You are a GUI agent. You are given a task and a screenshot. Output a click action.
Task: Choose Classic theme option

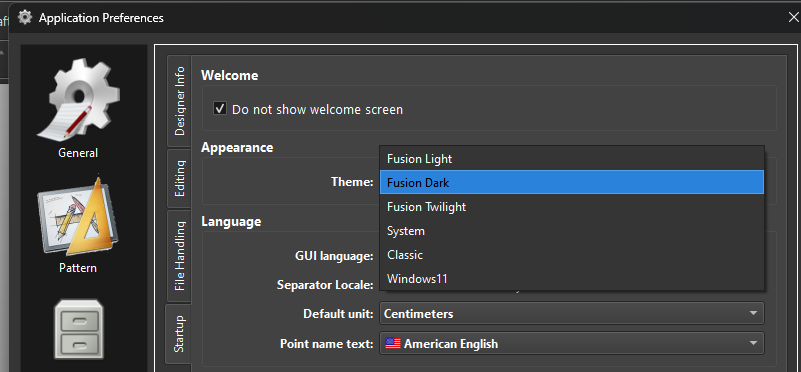[x=572, y=254]
